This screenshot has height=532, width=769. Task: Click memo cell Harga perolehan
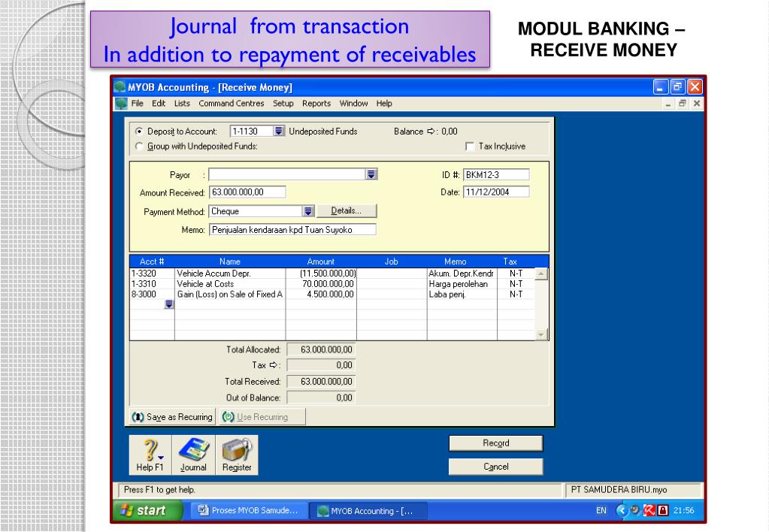click(462, 284)
